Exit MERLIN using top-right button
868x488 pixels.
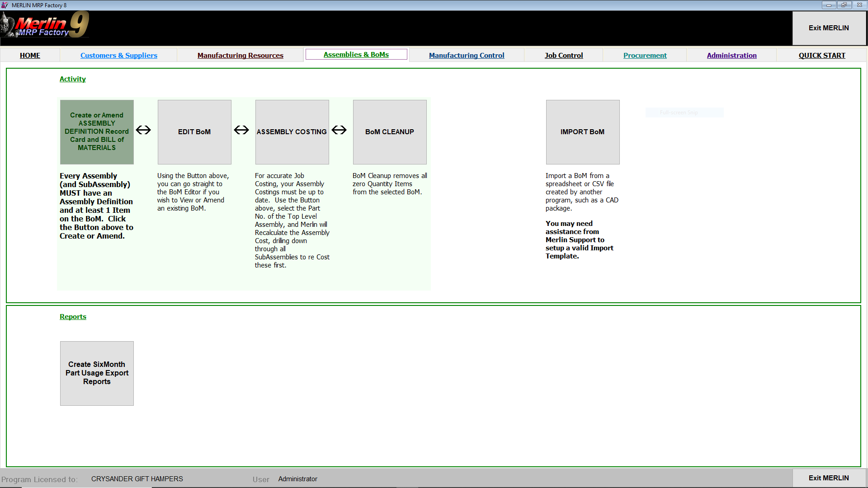point(829,28)
